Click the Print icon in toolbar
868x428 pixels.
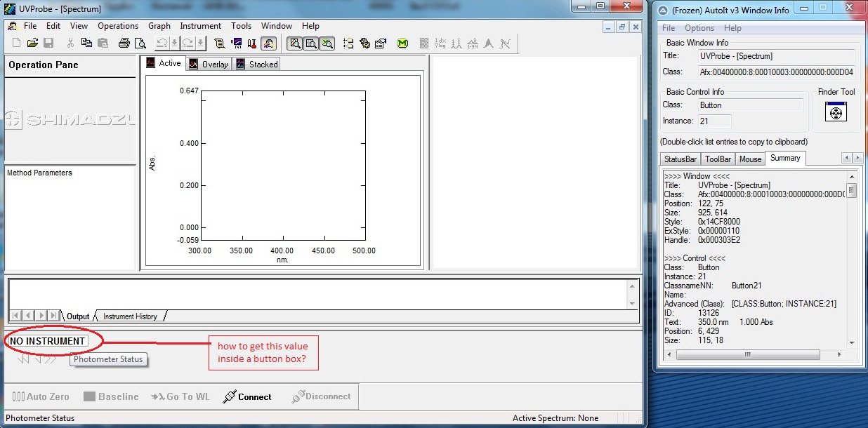point(124,44)
